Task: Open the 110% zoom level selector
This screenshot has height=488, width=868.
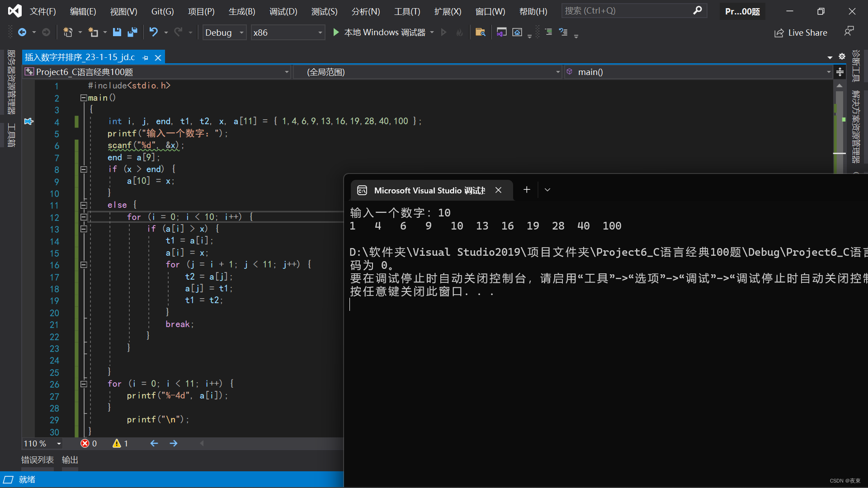Action: [x=41, y=443]
